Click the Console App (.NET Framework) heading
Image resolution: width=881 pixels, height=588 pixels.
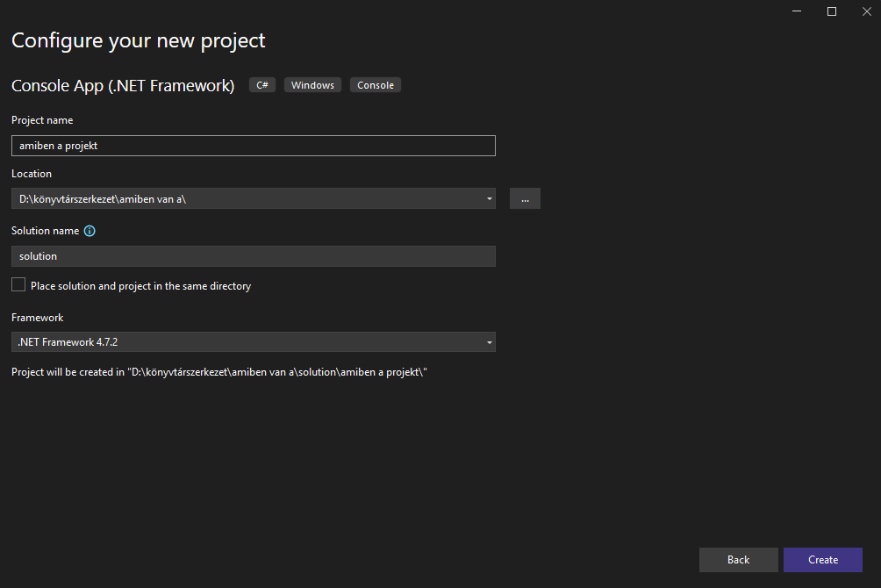(123, 86)
